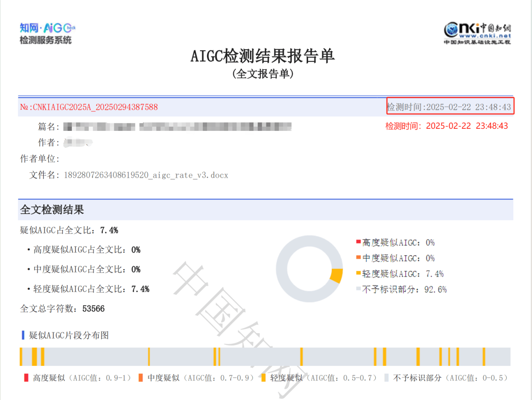Click the yellow 轻度疑似AIGC legend square beside the donut
The height and width of the screenshot is (400, 532).
[358, 273]
